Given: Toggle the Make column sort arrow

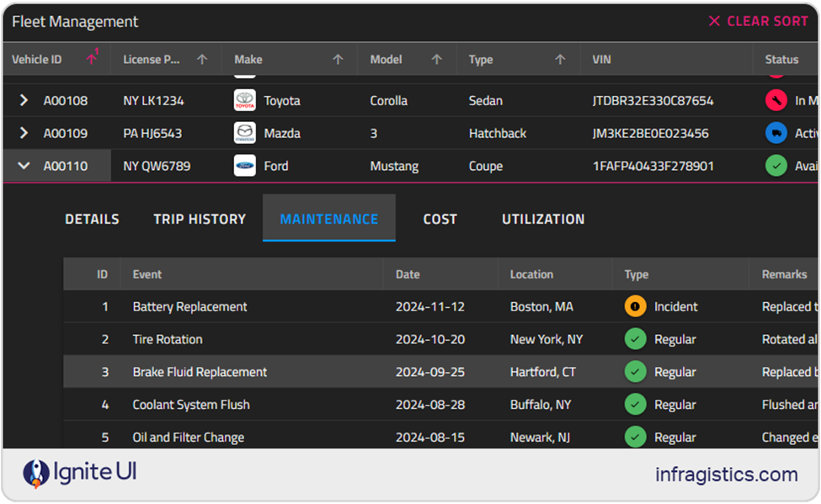Looking at the screenshot, I should pos(337,59).
